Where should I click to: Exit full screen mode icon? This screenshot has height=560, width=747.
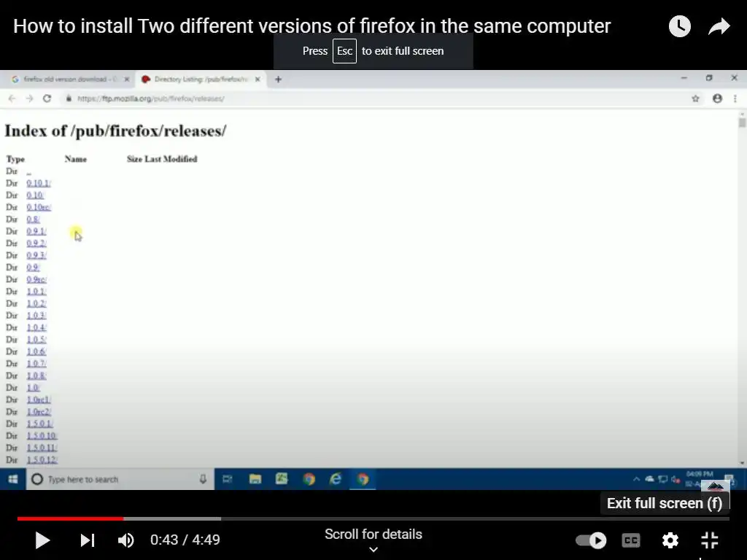pyautogui.click(x=710, y=540)
